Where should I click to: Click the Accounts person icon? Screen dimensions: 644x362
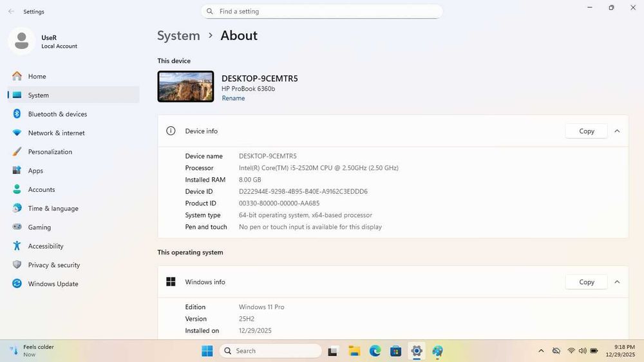click(17, 189)
